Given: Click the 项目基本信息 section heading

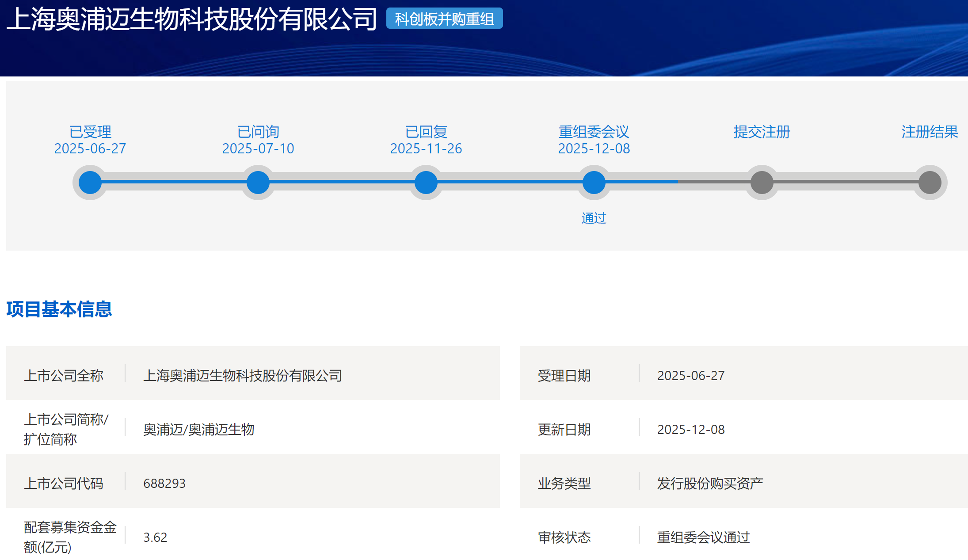Looking at the screenshot, I should (58, 310).
